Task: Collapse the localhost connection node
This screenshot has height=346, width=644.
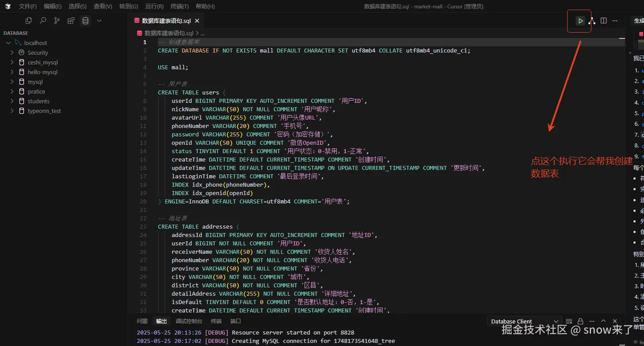Action: 8,43
